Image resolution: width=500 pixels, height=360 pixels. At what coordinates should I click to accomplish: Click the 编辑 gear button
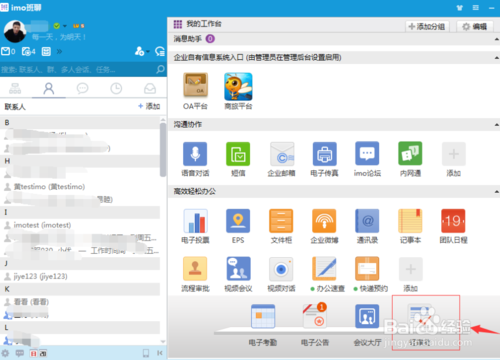[475, 26]
